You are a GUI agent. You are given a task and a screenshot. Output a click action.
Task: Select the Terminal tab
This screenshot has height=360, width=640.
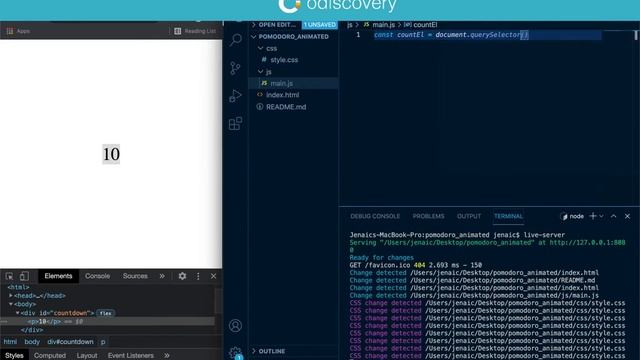(508, 216)
